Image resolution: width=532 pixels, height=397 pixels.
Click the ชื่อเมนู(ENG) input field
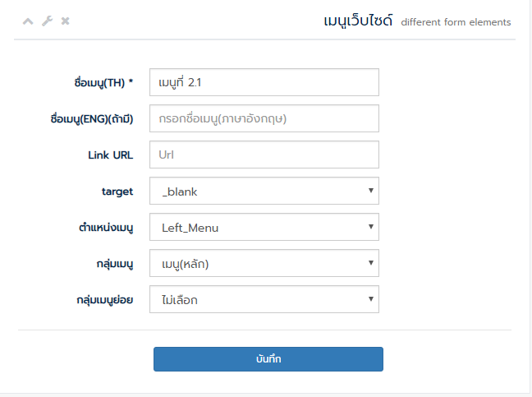pos(264,118)
